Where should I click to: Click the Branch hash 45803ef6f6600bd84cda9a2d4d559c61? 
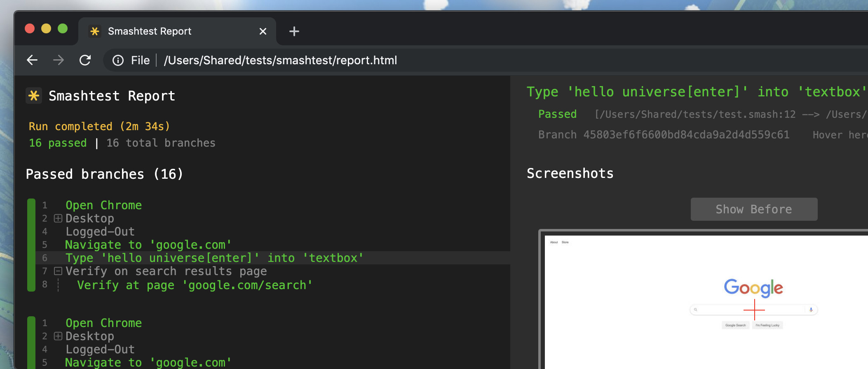686,135
